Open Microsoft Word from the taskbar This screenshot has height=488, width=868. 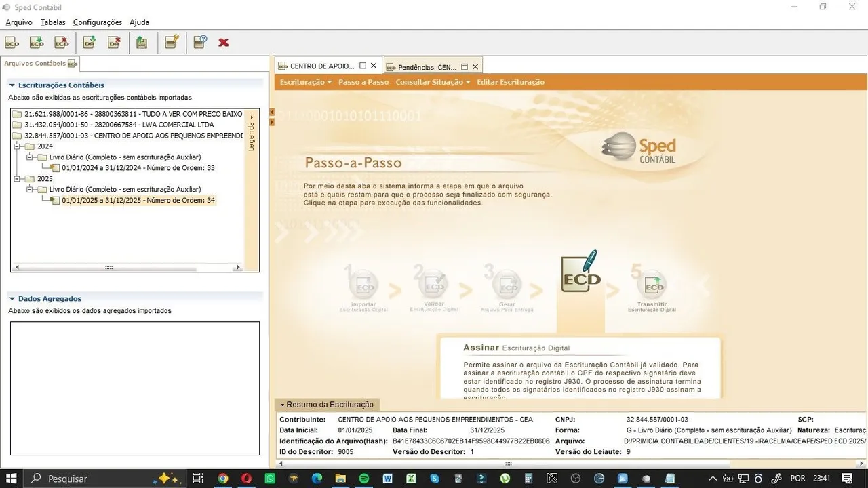pos(387,479)
